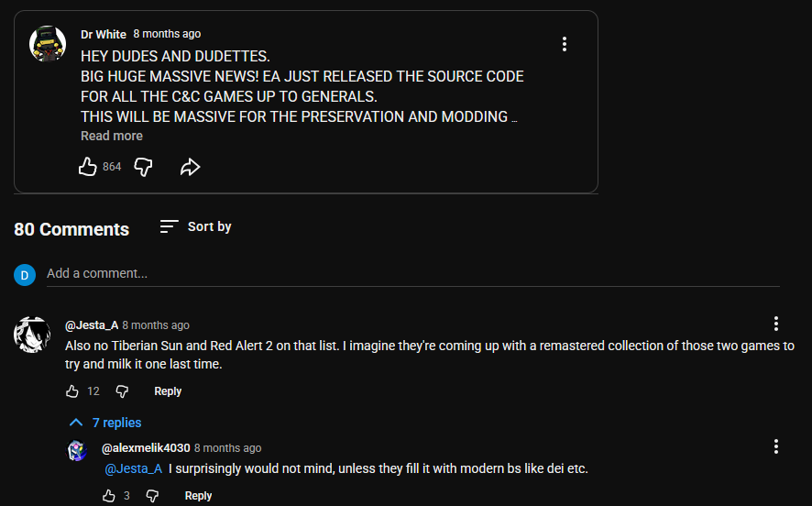812x506 pixels.
Task: Open Dr White post options menu
Action: pyautogui.click(x=565, y=44)
